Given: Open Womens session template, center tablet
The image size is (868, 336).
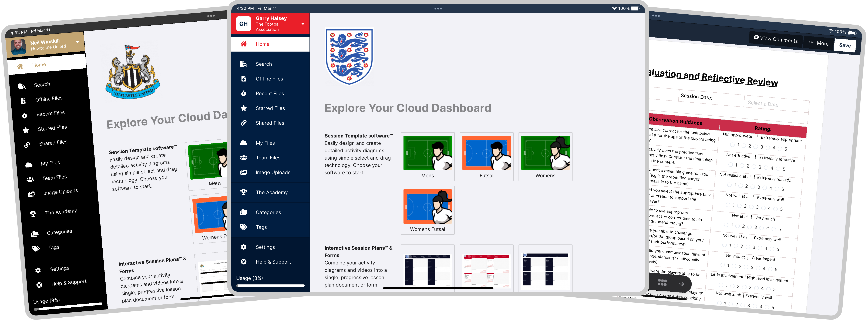Looking at the screenshot, I should pos(545,157).
